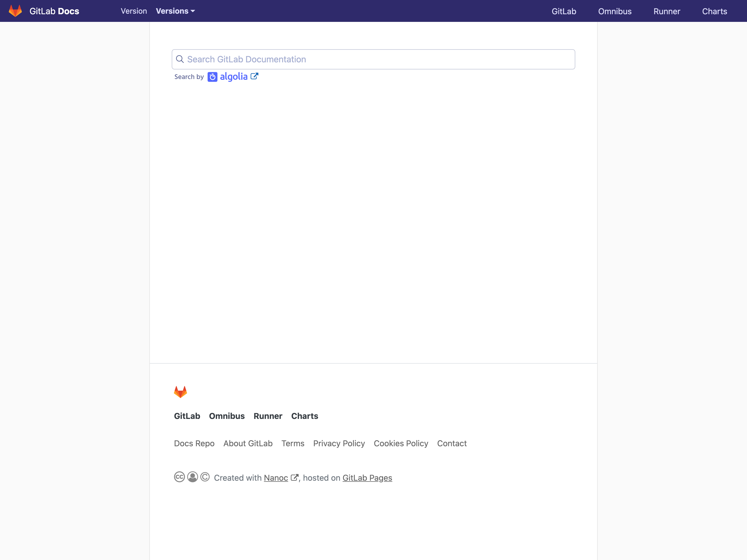
Task: Navigate to About GitLab page
Action: (248, 444)
